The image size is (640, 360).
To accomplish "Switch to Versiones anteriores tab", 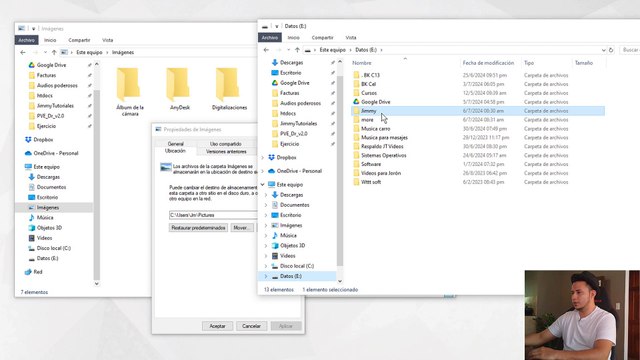I will 226,151.
